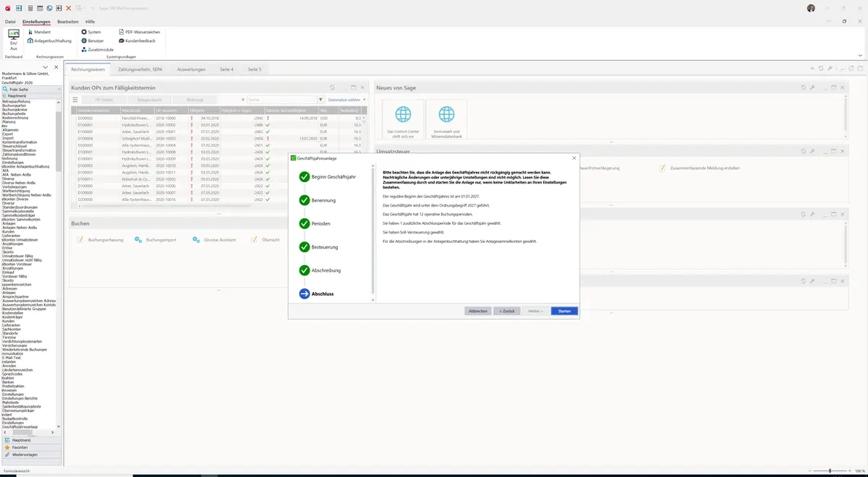Open Benutzer settings
Image resolution: width=868 pixels, height=477 pixels.
92,41
